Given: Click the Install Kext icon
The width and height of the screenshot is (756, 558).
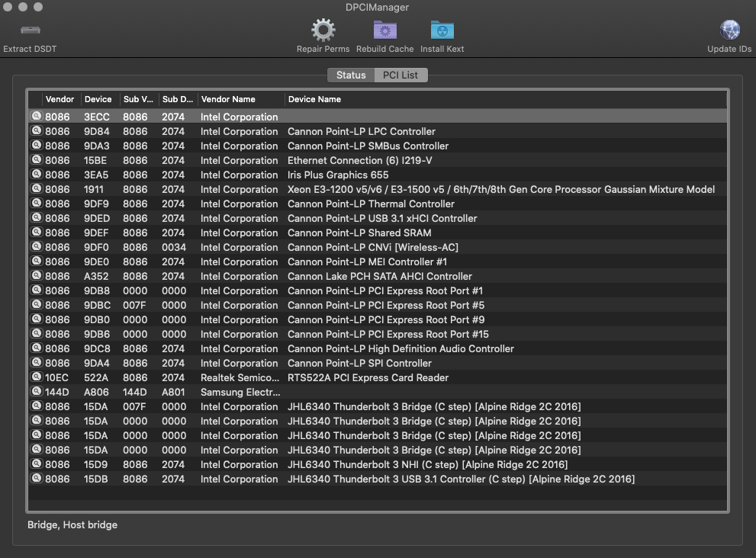Looking at the screenshot, I should point(442,30).
